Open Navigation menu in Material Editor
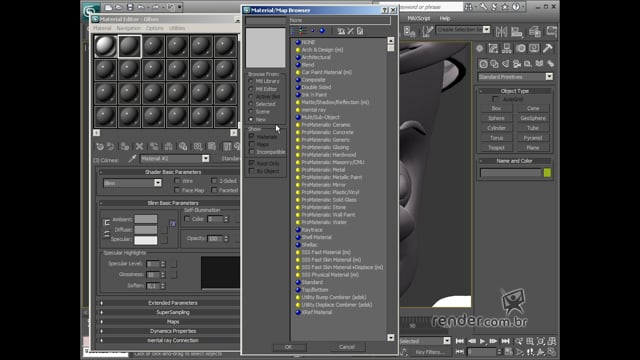This screenshot has width=640, height=360. tap(129, 28)
